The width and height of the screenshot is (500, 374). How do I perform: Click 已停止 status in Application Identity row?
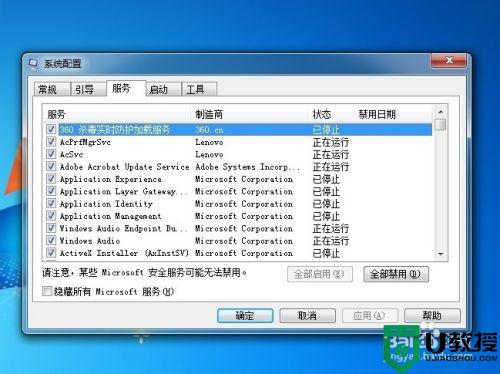click(x=326, y=204)
